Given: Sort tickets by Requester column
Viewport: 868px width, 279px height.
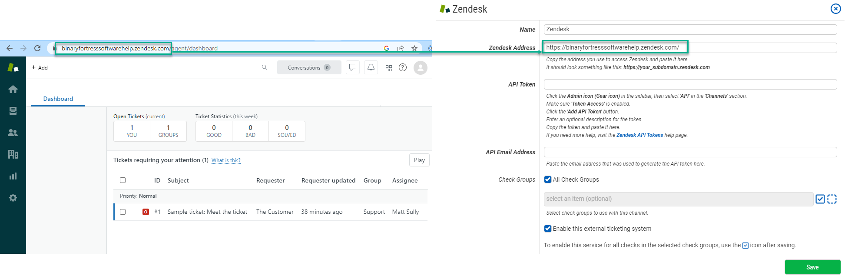Looking at the screenshot, I should point(271,180).
